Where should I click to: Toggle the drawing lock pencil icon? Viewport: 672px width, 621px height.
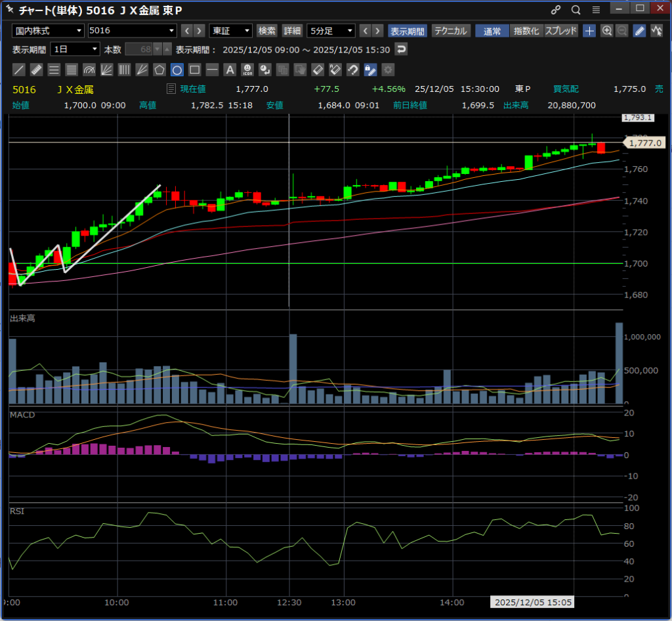click(370, 70)
